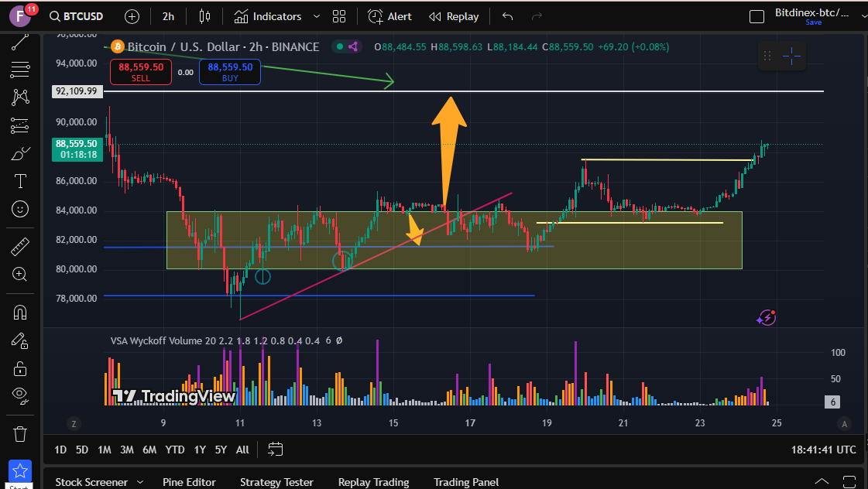Open candle chart type selector

204,16
